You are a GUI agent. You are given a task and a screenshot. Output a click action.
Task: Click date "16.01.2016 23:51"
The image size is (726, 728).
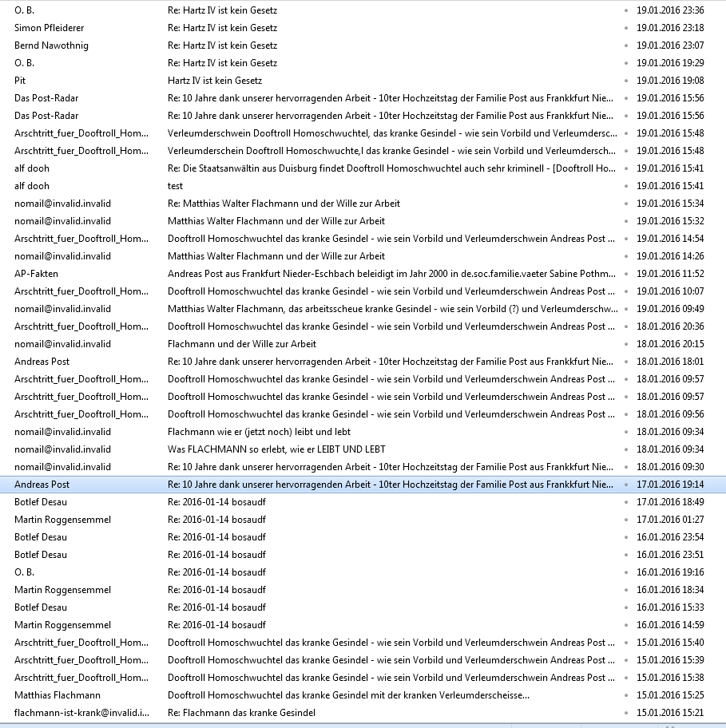670,555
